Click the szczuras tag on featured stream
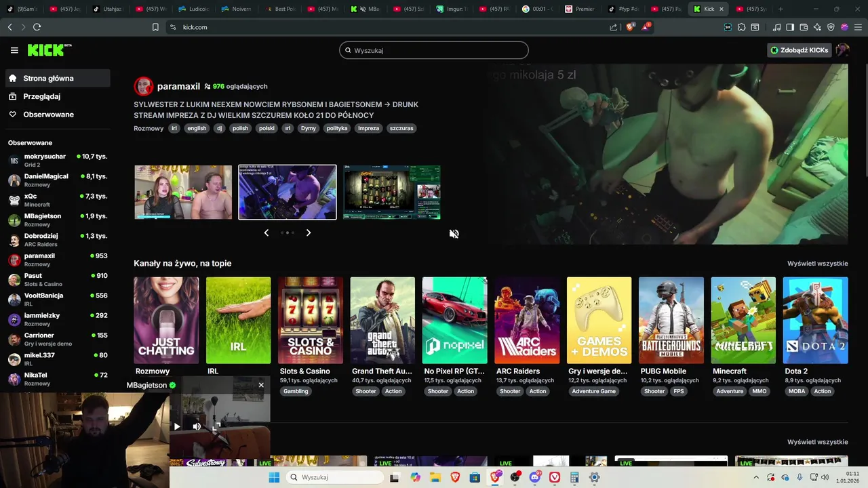The image size is (868, 488). tap(401, 128)
